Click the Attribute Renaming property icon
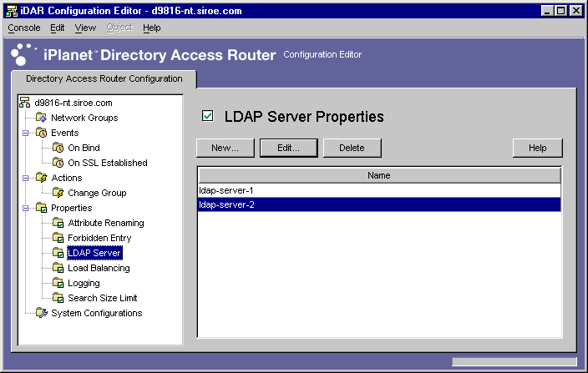Screen dimensions: 588x373 coord(58,223)
